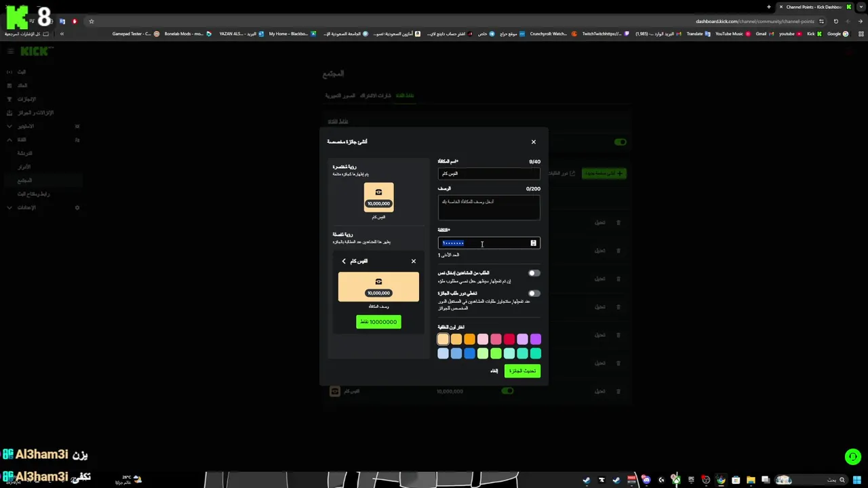This screenshot has height=488, width=868.
Task: Select the dark blue color swatch
Action: click(469, 353)
